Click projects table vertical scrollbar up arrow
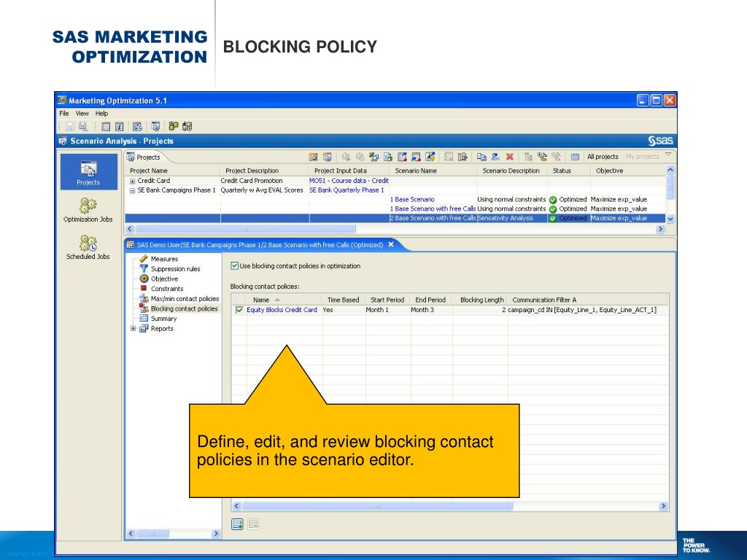Viewport: 747px width, 560px height. click(x=670, y=171)
